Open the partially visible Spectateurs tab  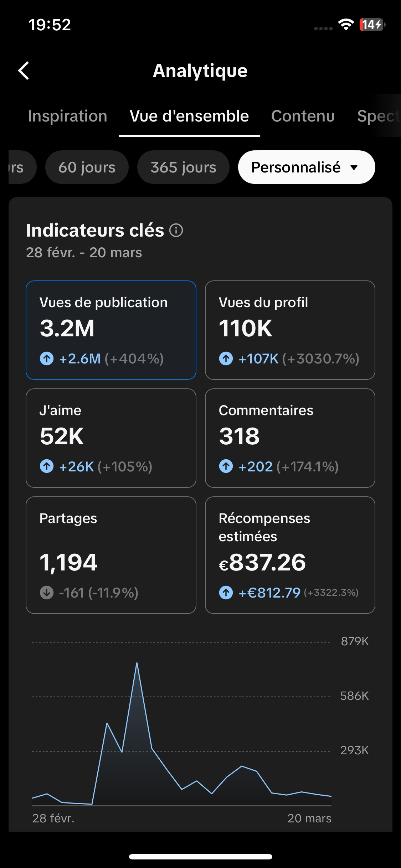tap(379, 116)
